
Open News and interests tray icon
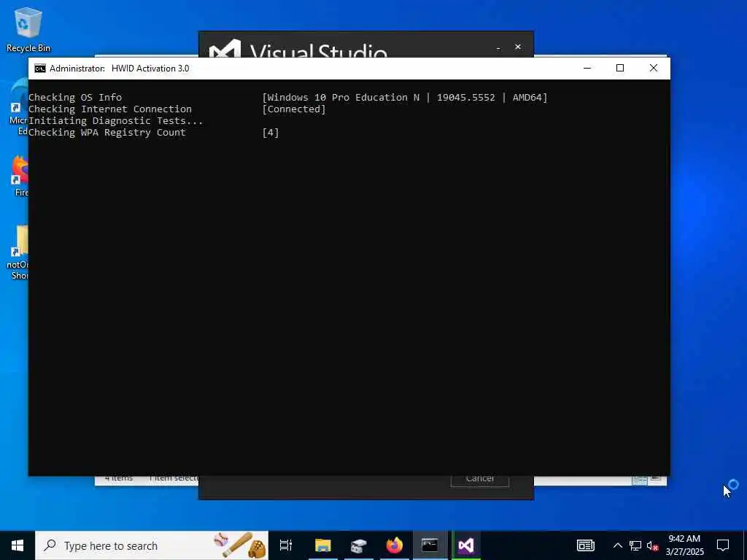click(586, 545)
